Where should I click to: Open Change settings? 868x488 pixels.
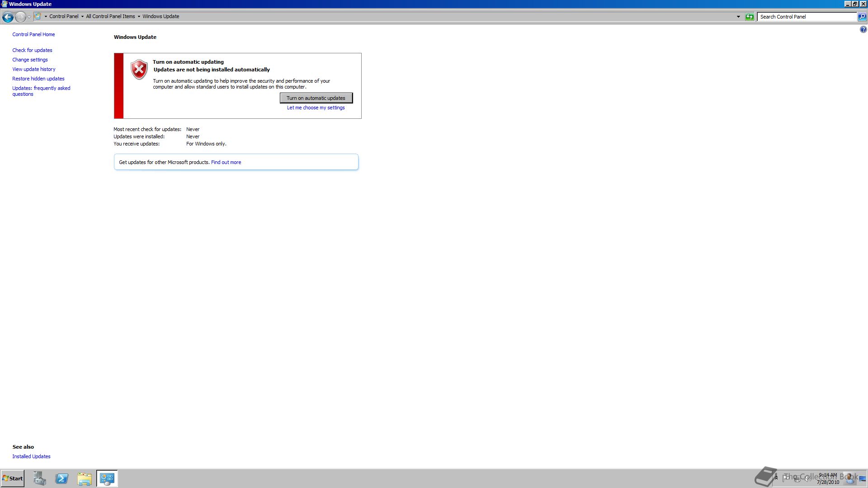tap(30, 60)
